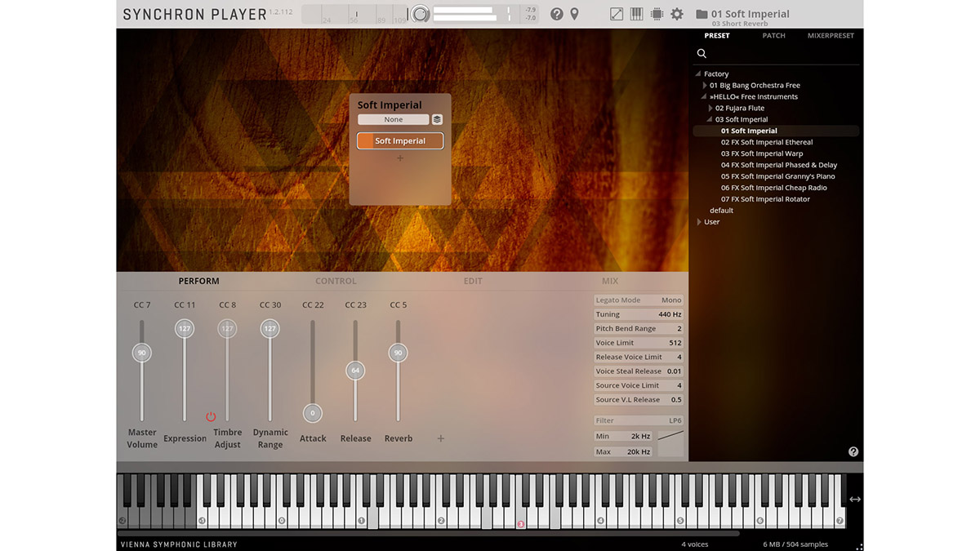This screenshot has width=980, height=551.
Task: Open the PRESET browser tab
Action: click(x=717, y=36)
